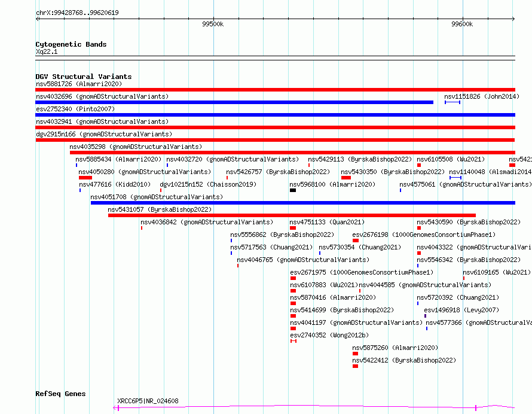Viewport: 532px width, 414px height.
Task: Click the nsv4043322 red marker
Action: pyautogui.click(x=419, y=253)
